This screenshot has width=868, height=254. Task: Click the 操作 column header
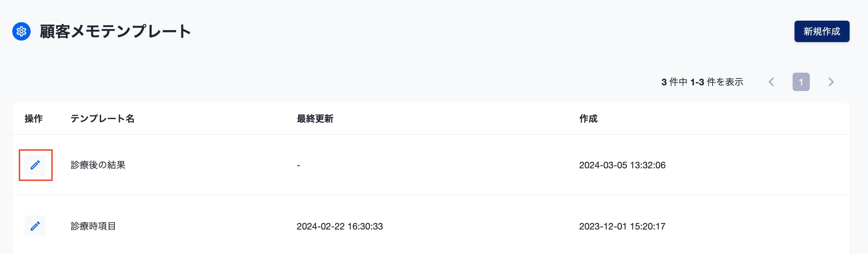pos(34,119)
